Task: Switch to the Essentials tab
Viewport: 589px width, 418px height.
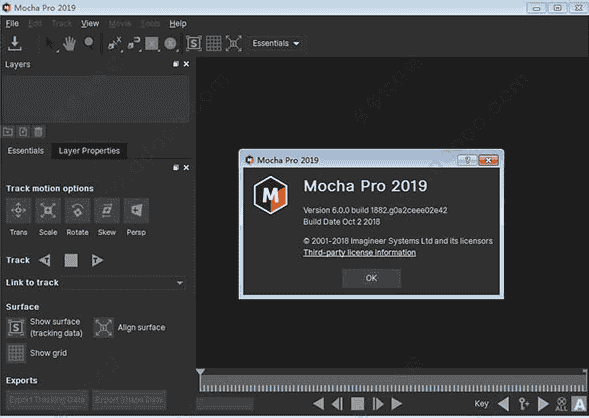Action: click(26, 151)
